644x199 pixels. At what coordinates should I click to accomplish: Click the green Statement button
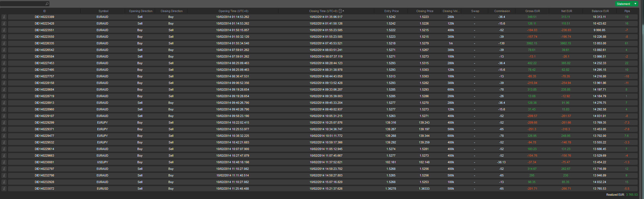623,4
